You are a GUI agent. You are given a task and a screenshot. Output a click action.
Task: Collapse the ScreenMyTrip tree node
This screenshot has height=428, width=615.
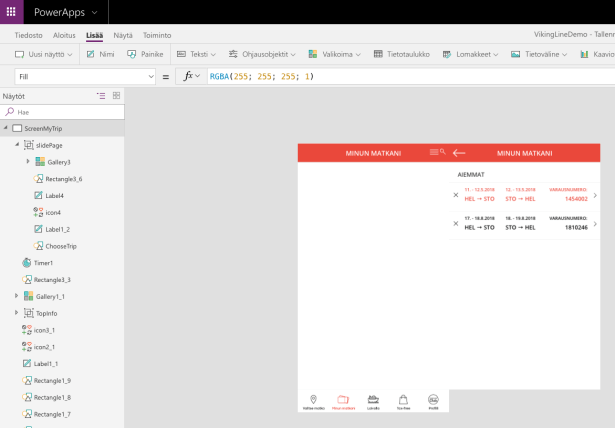pyautogui.click(x=6, y=129)
